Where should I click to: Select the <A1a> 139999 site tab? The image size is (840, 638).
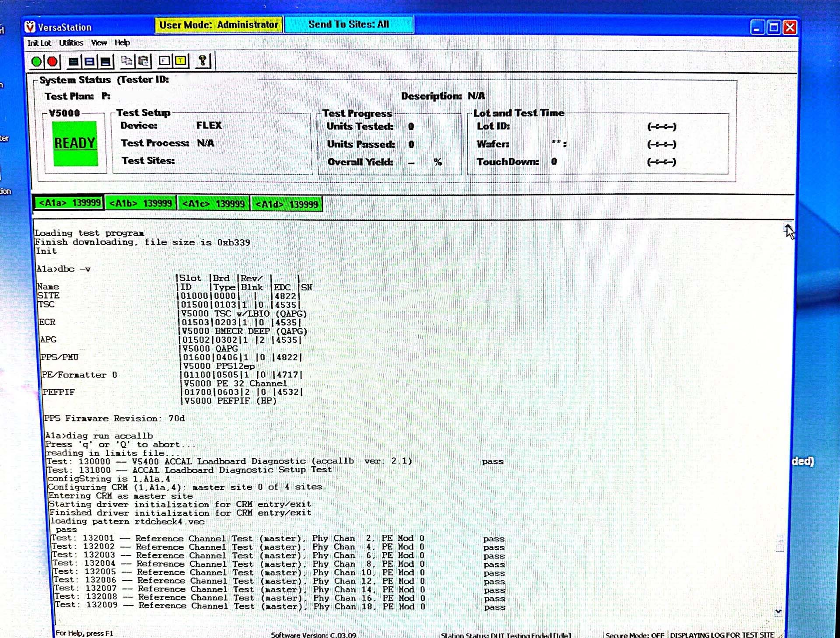[69, 203]
